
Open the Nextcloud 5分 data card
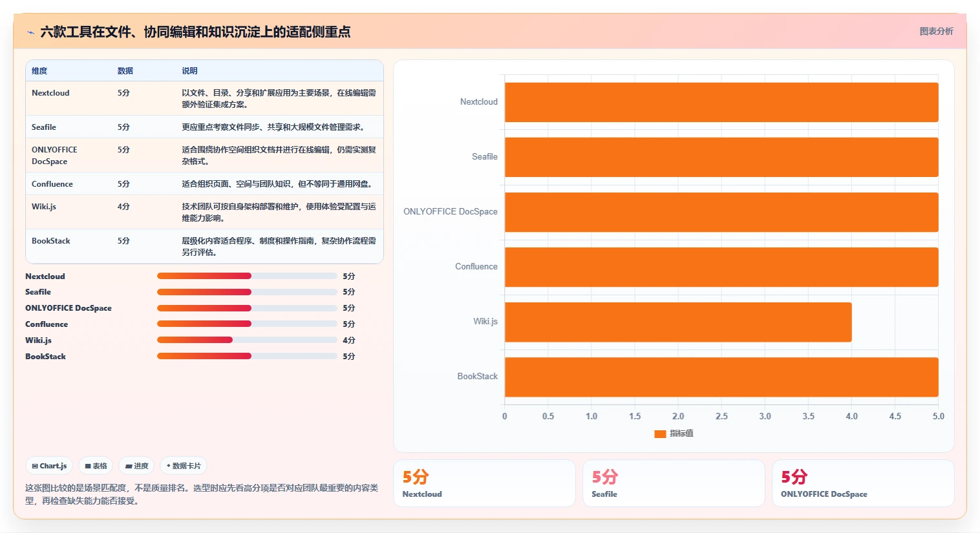[x=484, y=483]
